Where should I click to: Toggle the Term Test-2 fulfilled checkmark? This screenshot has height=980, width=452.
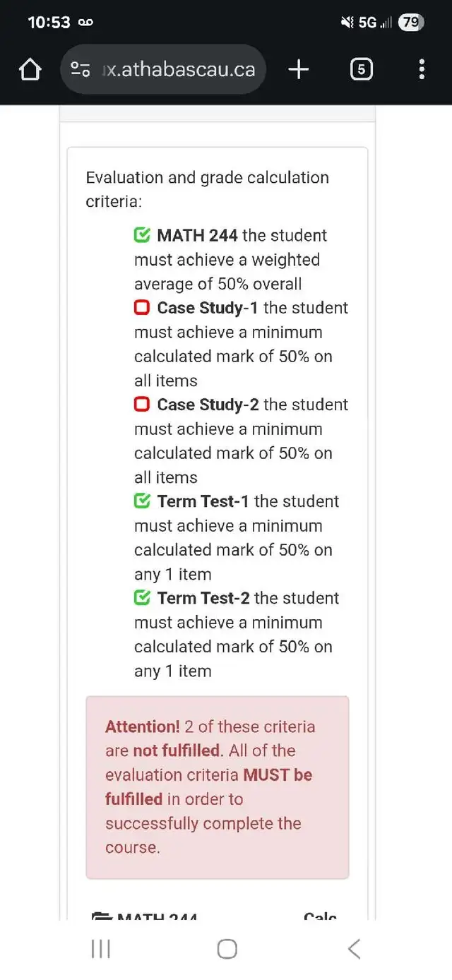pyautogui.click(x=141, y=598)
